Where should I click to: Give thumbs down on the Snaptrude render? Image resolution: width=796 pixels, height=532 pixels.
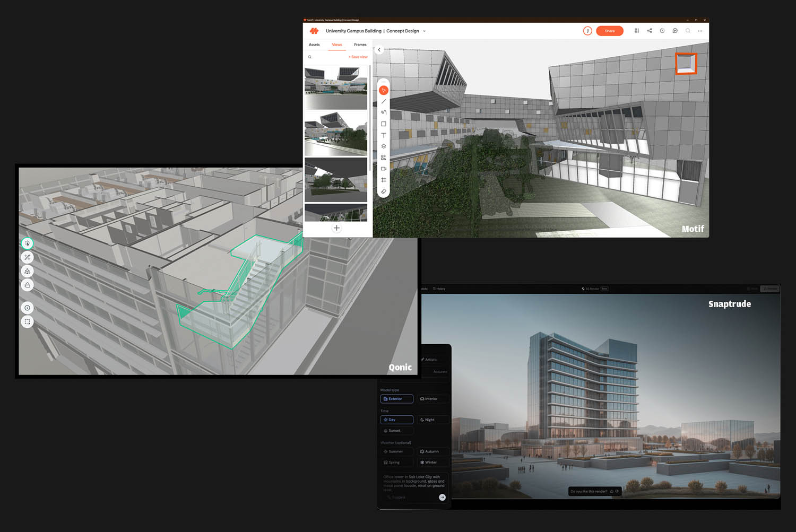(x=617, y=492)
